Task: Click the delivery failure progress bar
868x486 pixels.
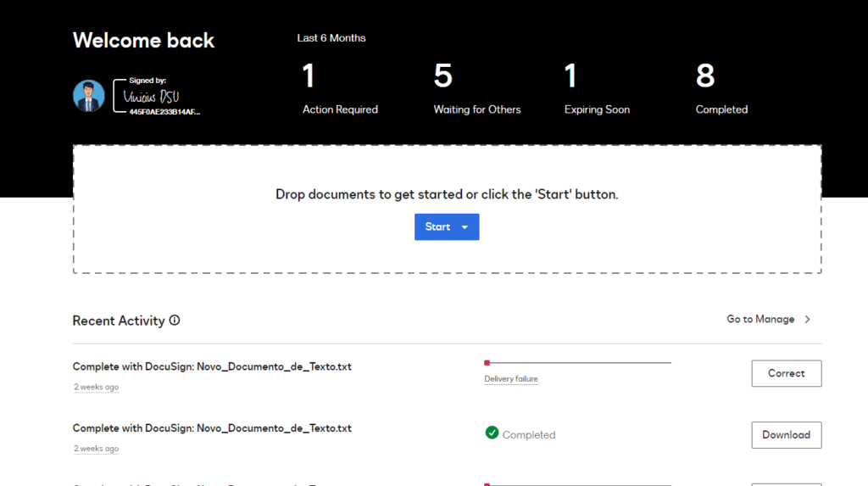Action: pyautogui.click(x=578, y=363)
